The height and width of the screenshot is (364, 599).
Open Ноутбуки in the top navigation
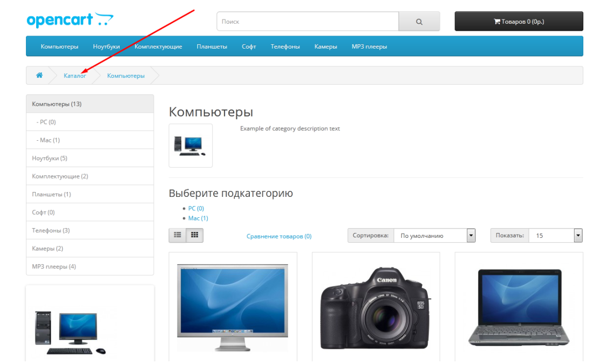coord(106,46)
